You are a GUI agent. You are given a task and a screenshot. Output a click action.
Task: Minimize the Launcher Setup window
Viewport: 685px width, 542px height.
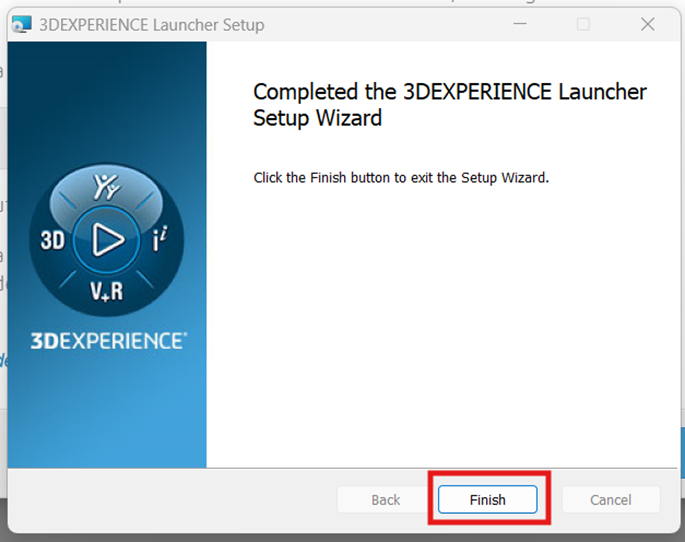point(520,24)
